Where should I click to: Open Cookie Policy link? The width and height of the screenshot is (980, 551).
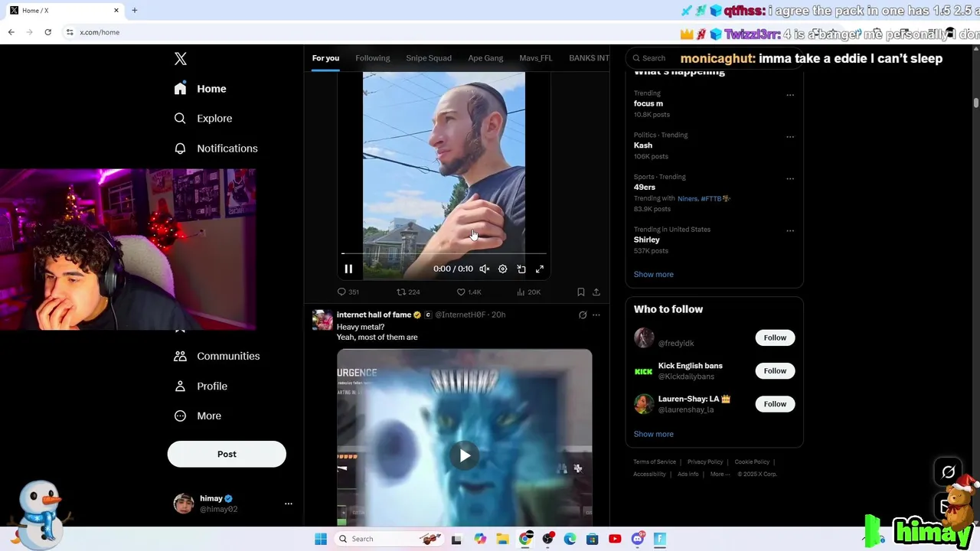(x=752, y=461)
